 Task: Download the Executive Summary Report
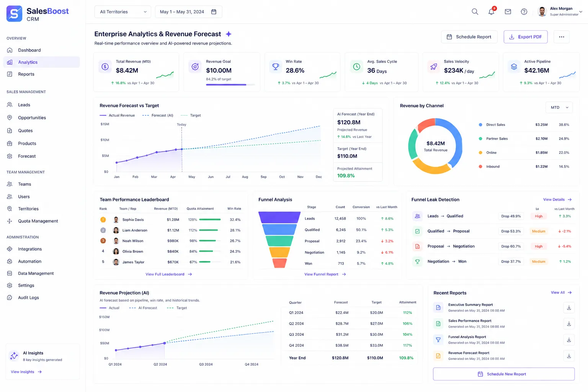click(x=569, y=307)
